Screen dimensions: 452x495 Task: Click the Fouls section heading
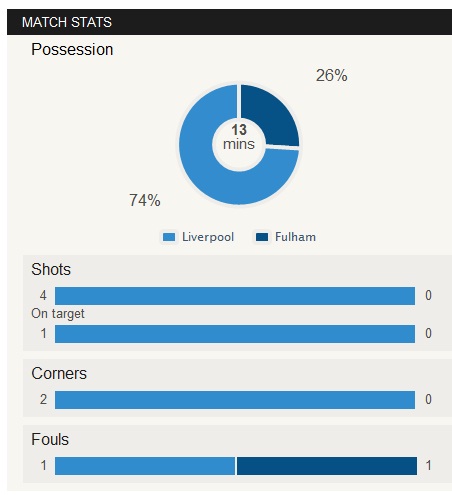coord(50,439)
